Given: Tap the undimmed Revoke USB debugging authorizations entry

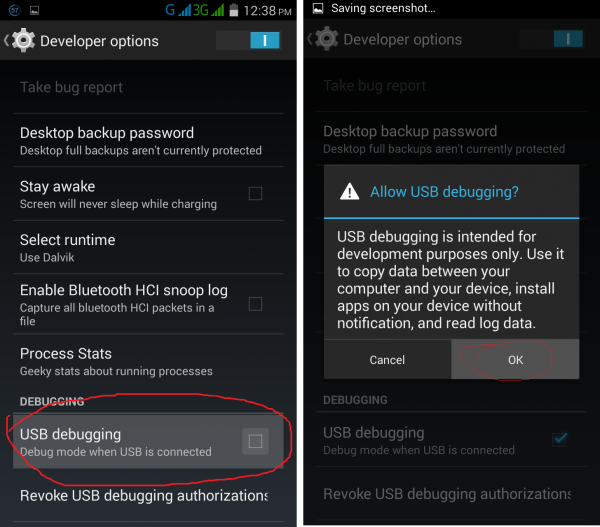Looking at the screenshot, I should click(143, 496).
